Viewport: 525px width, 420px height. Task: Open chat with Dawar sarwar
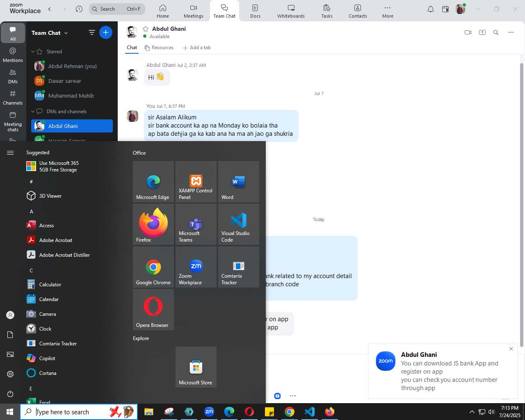[72, 81]
